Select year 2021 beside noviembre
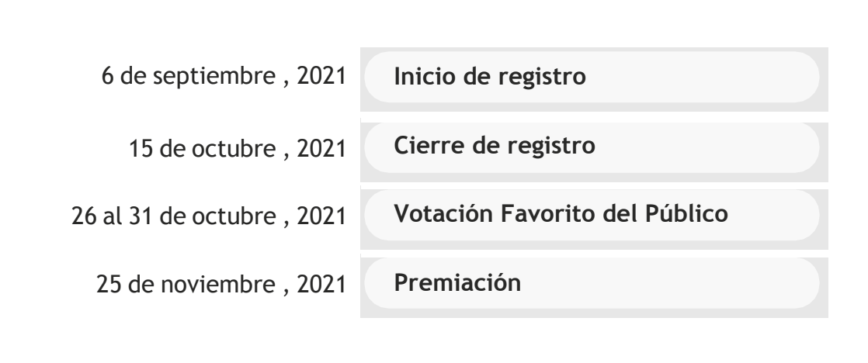The image size is (868, 363). click(x=321, y=285)
